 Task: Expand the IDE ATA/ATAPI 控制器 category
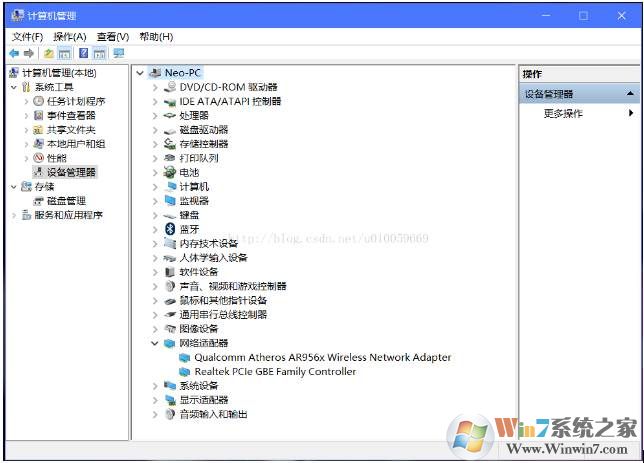tap(155, 101)
